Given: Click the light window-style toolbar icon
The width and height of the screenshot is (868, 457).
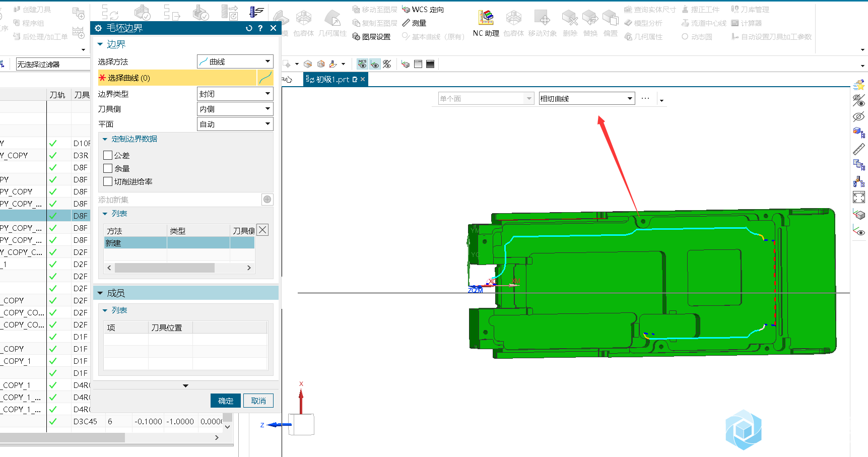Looking at the screenshot, I should click(x=418, y=64).
